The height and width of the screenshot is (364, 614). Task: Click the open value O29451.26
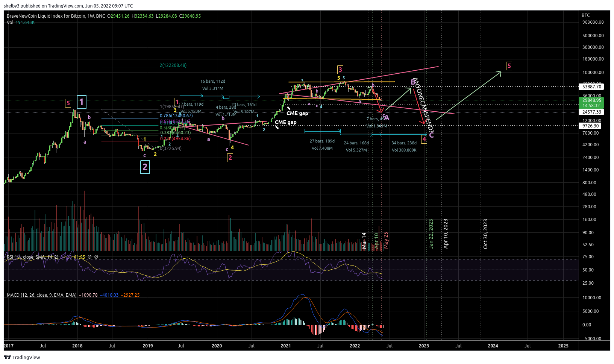(x=118, y=16)
